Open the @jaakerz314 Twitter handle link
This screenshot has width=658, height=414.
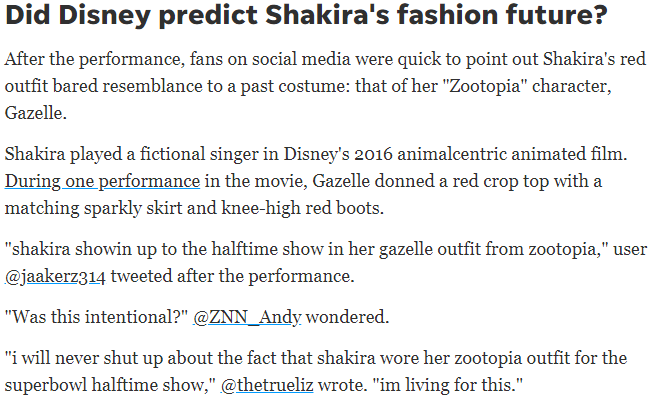click(55, 276)
